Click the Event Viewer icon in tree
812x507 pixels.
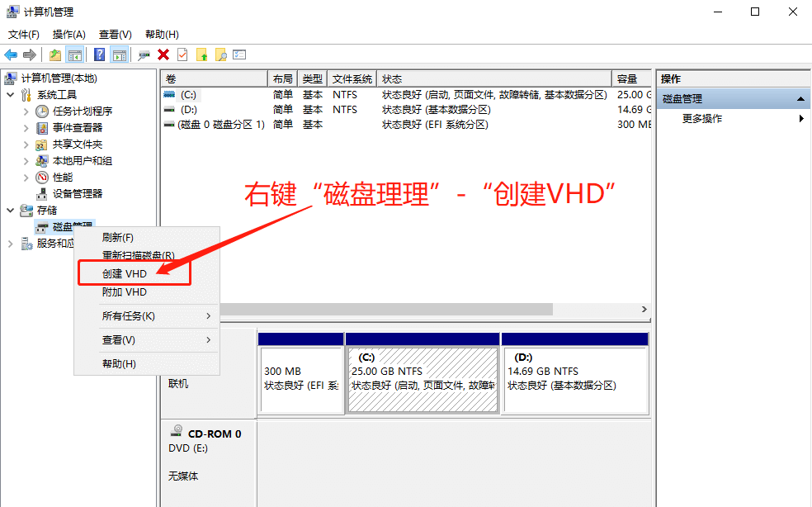[42, 128]
